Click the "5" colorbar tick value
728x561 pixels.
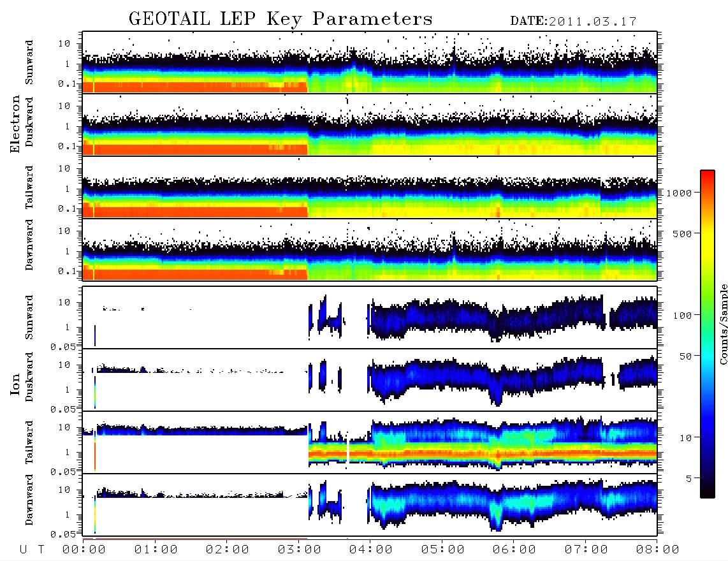pos(688,479)
